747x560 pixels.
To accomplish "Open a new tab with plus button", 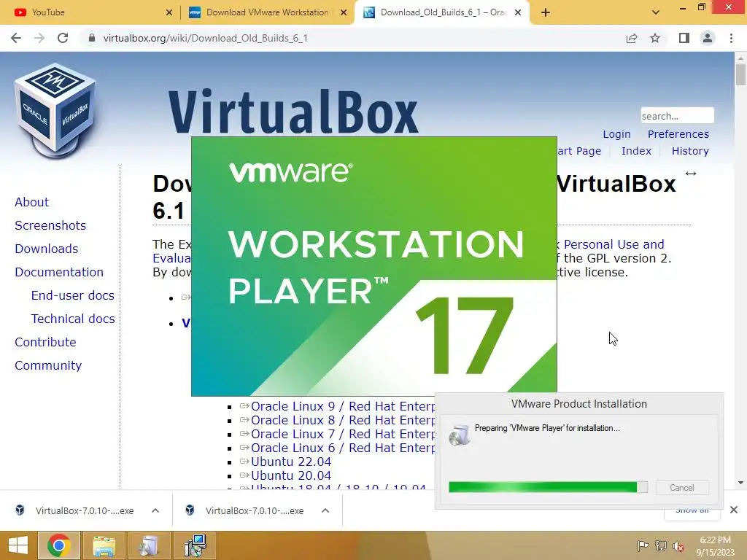I will [x=546, y=12].
